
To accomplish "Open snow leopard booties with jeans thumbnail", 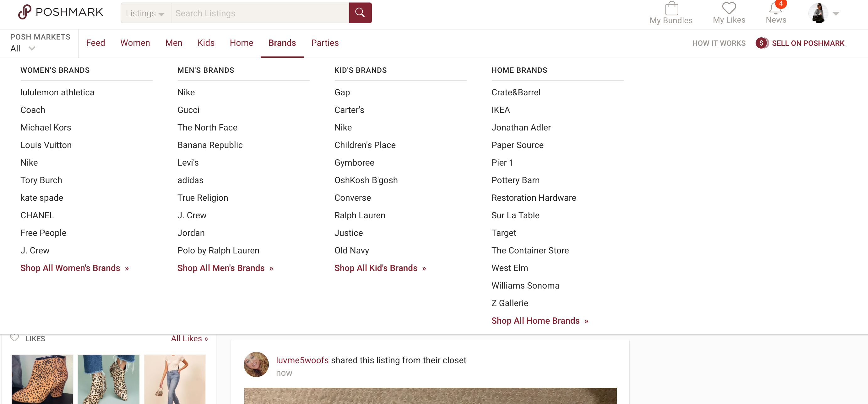I will pyautogui.click(x=109, y=380).
